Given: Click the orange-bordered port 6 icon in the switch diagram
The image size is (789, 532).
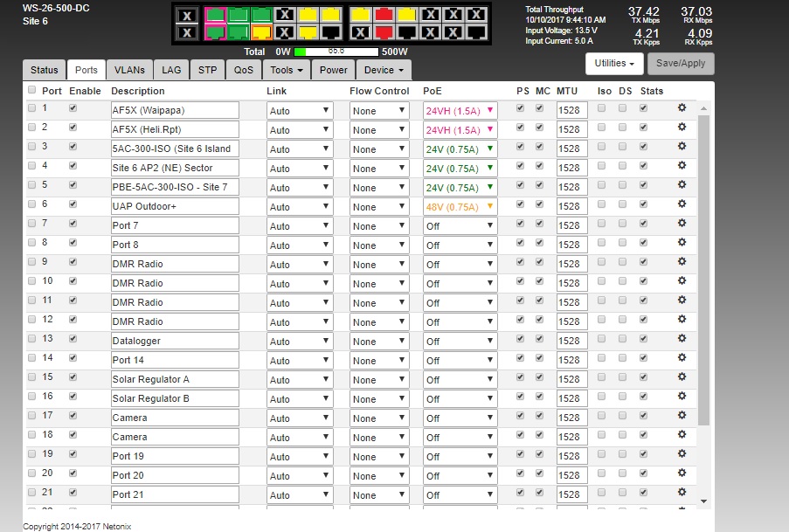Looking at the screenshot, I should coord(260,32).
